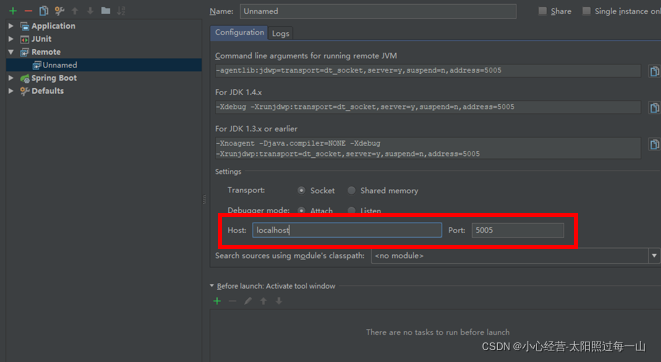
Task: Open the edit defaults wrench icon
Action: [59, 11]
